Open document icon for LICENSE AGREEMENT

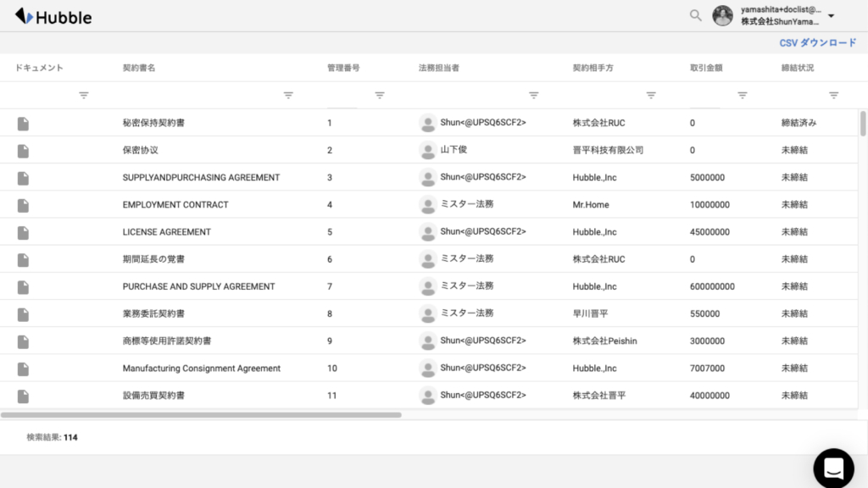pyautogui.click(x=23, y=232)
